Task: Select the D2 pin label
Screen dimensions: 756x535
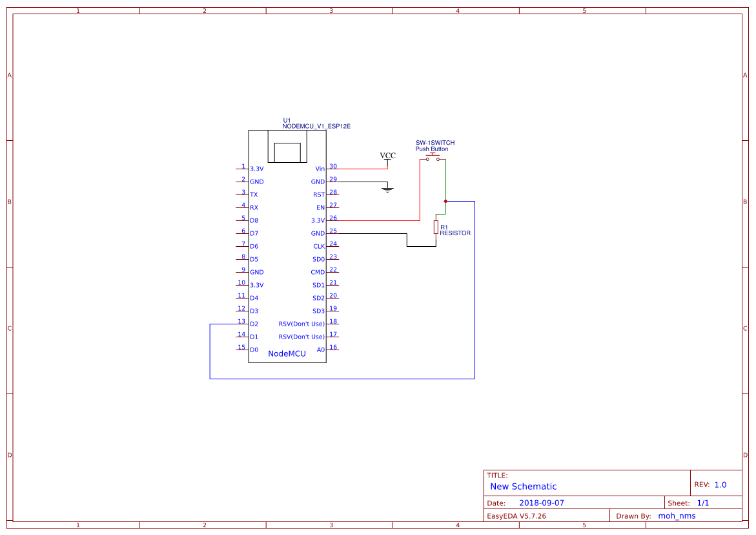Action: (x=254, y=324)
